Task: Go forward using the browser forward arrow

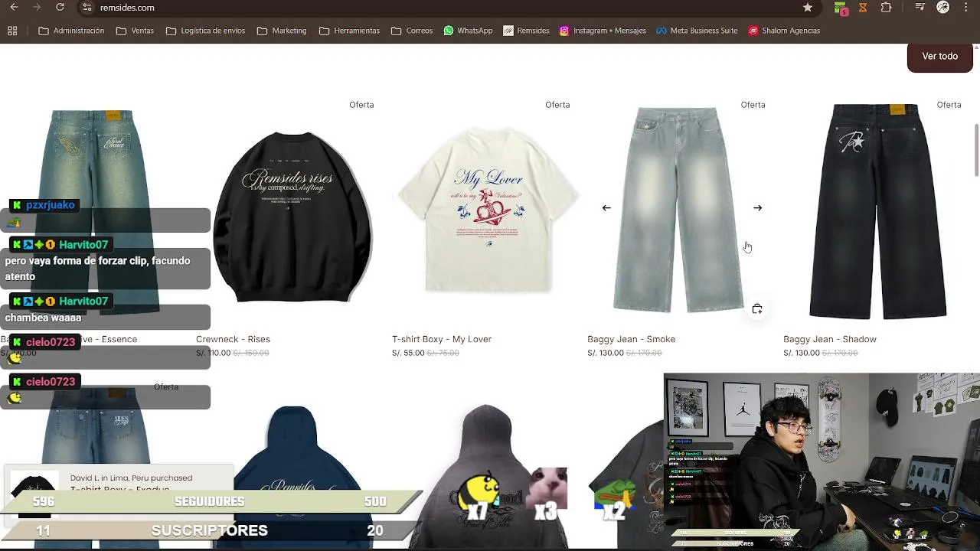Action: (37, 8)
